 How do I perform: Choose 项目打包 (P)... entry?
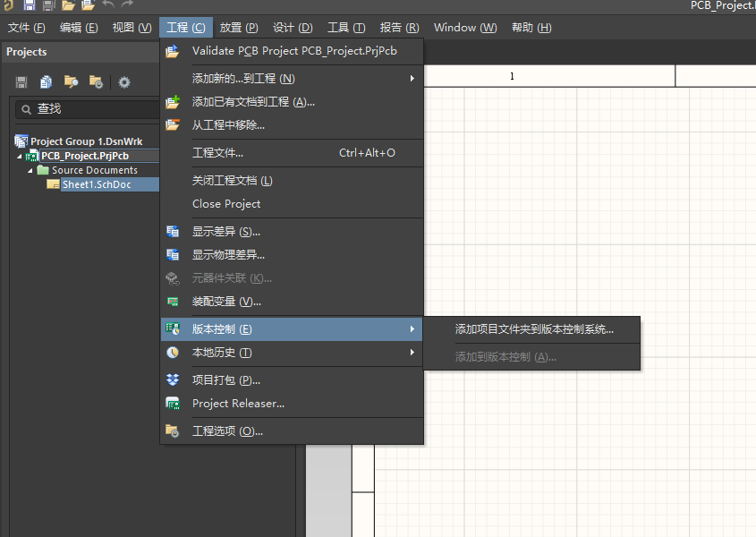pyautogui.click(x=292, y=380)
